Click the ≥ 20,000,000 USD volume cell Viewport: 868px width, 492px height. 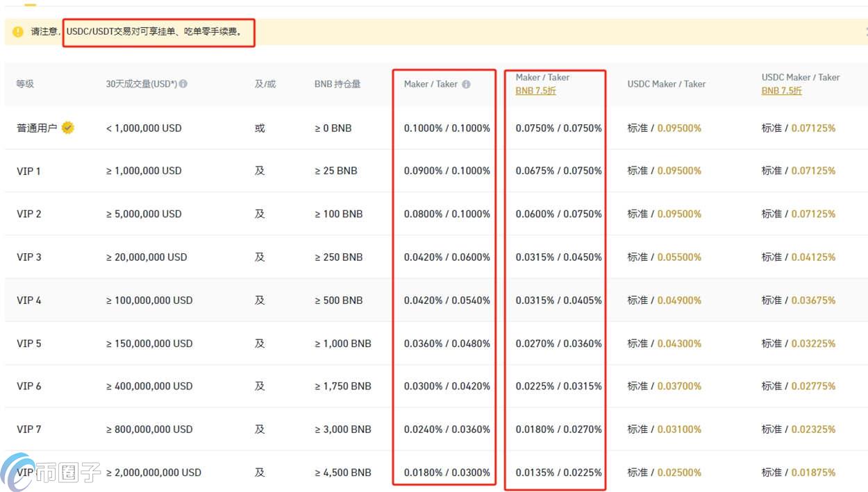coord(147,257)
